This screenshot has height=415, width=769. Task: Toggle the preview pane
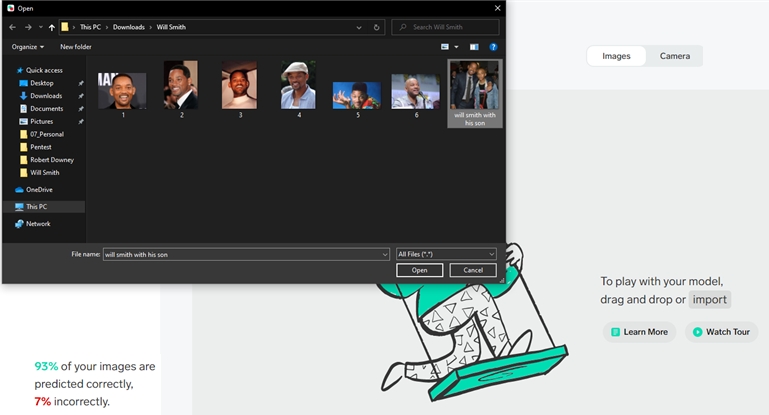click(474, 47)
